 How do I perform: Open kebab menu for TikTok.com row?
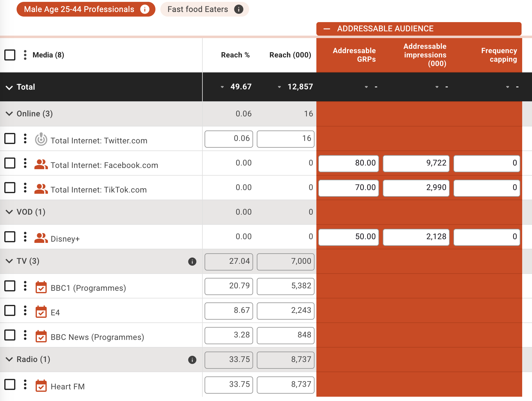25,188
